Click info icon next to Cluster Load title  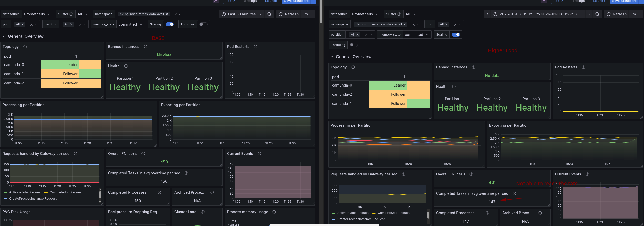pos(203,212)
